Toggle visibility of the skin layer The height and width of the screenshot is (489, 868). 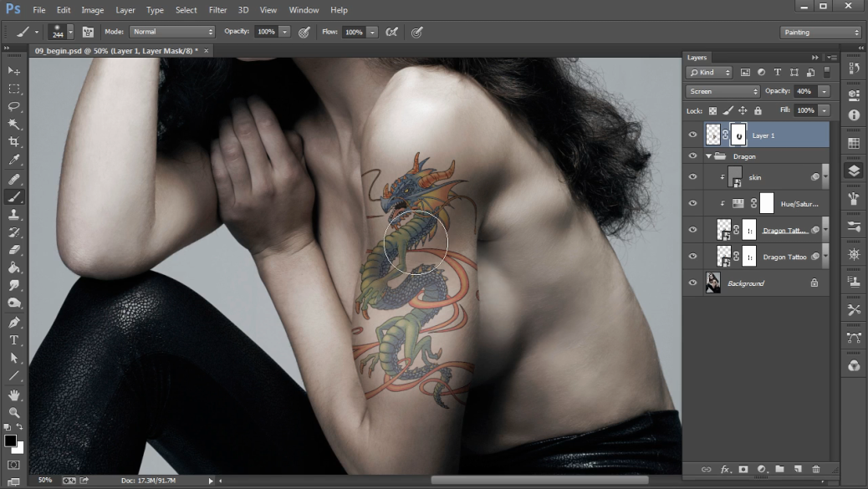(692, 177)
